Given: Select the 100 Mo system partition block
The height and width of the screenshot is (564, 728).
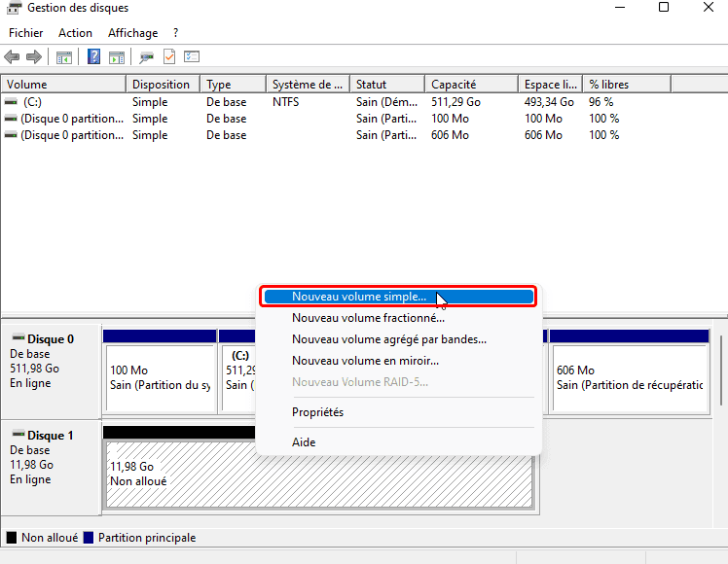Looking at the screenshot, I should click(161, 371).
